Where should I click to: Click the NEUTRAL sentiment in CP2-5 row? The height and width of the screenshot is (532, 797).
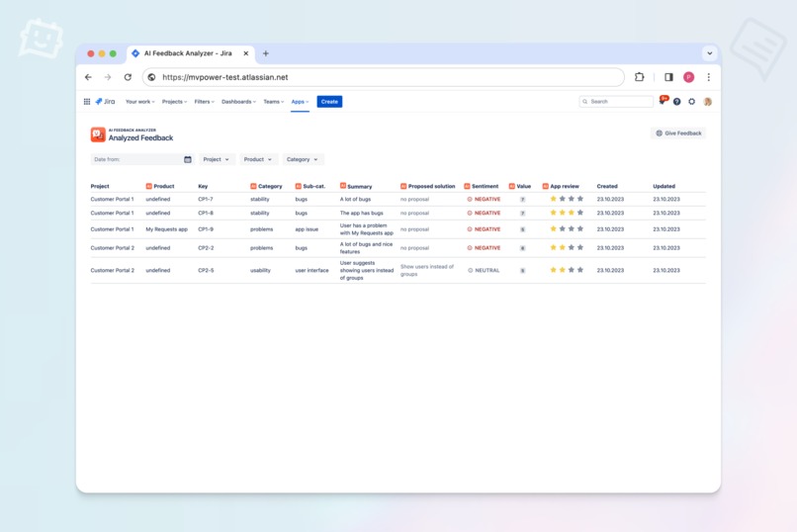[x=484, y=270]
